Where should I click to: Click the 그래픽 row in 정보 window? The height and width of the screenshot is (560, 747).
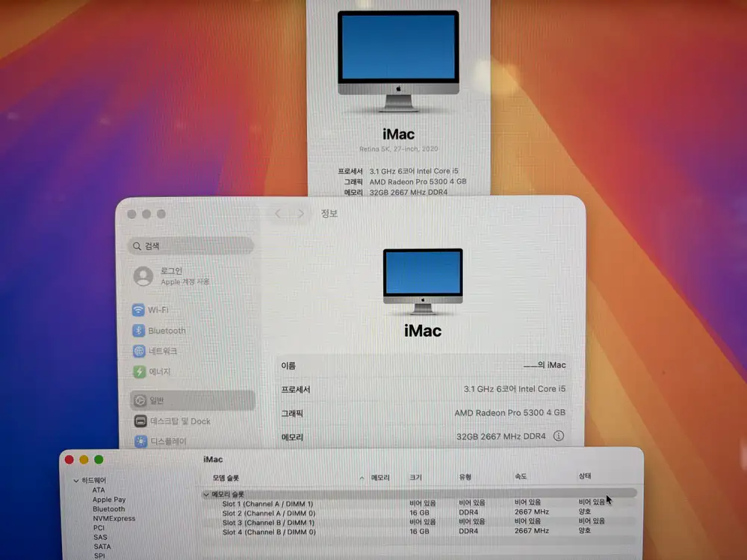tap(423, 413)
